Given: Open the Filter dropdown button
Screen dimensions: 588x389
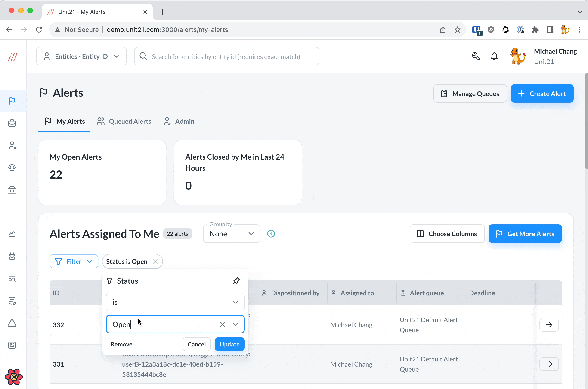Looking at the screenshot, I should tap(74, 262).
